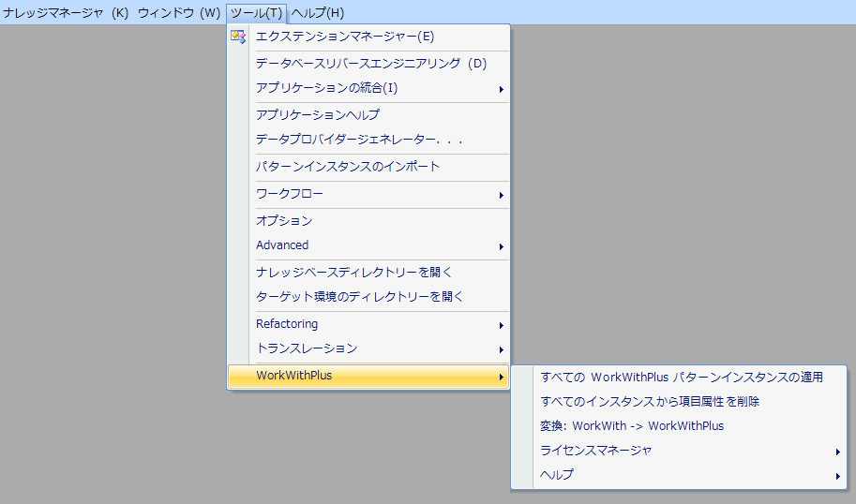
Task: Expand the Refactoring submenu
Action: pos(287,324)
